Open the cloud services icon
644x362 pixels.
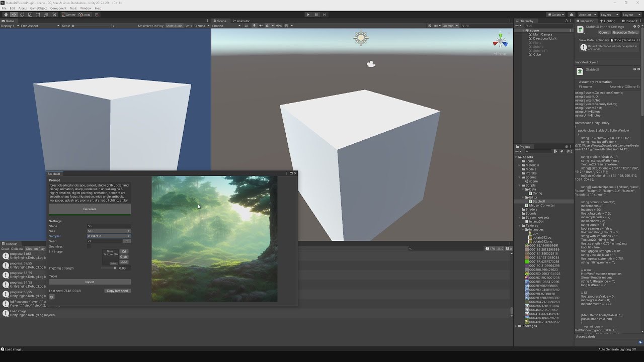tap(571, 15)
